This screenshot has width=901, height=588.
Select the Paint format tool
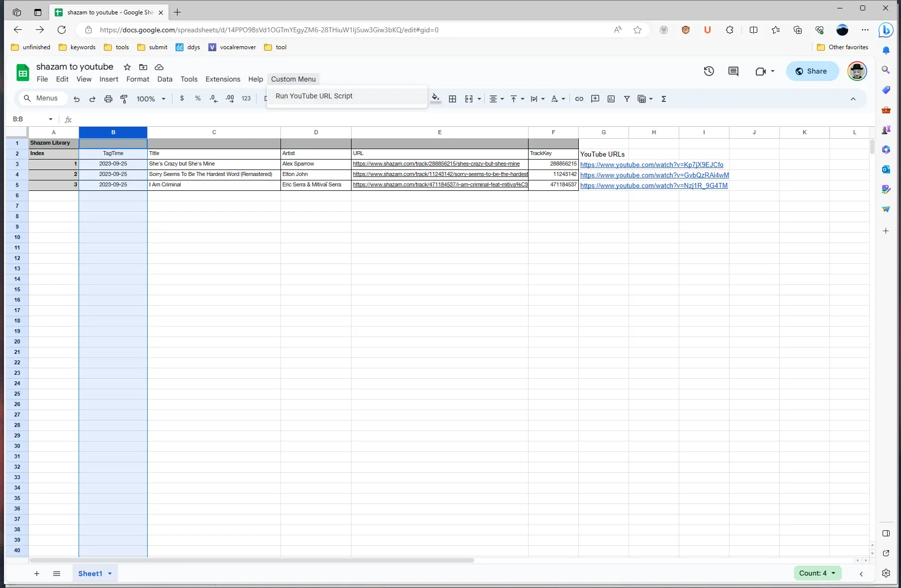(x=124, y=99)
